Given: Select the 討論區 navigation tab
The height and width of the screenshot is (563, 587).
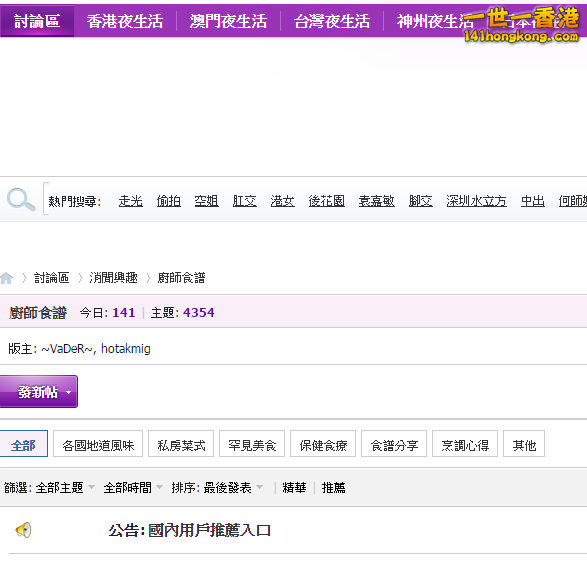Looking at the screenshot, I should tap(37, 21).
